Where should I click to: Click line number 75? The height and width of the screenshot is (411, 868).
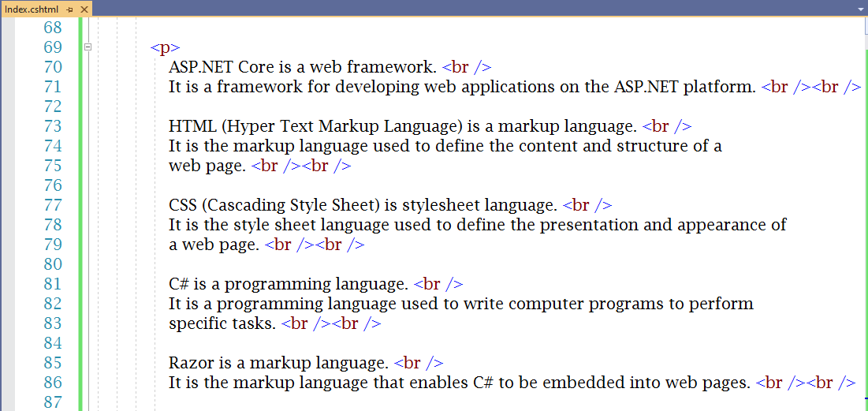click(x=53, y=166)
